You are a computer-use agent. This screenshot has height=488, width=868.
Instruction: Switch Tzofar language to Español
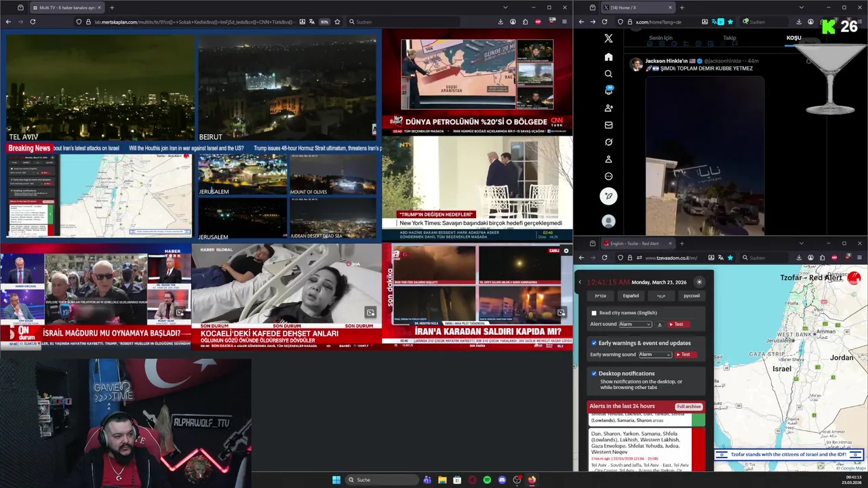tap(631, 296)
